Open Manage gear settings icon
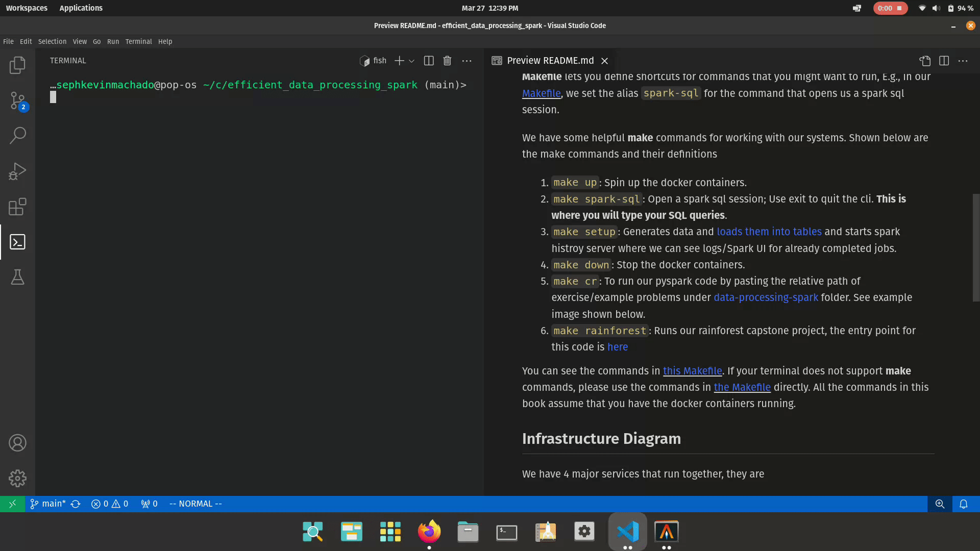Viewport: 980px width, 551px height. tap(17, 478)
